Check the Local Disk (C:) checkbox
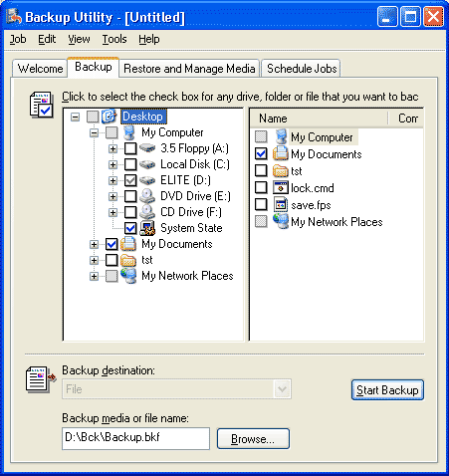The width and height of the screenshot is (449, 476). point(130,164)
